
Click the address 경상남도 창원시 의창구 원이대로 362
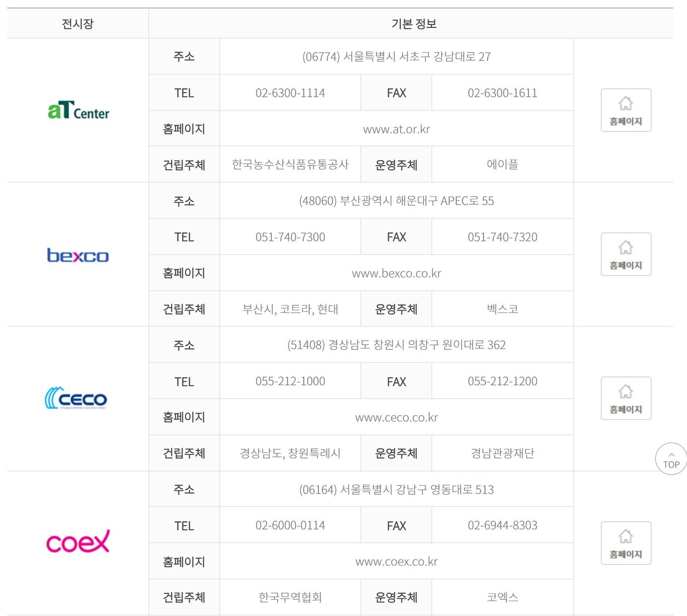pyautogui.click(x=417, y=345)
